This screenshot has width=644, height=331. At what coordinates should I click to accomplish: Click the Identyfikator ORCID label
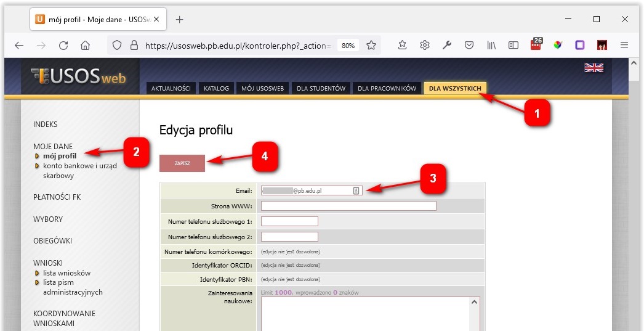222,265
